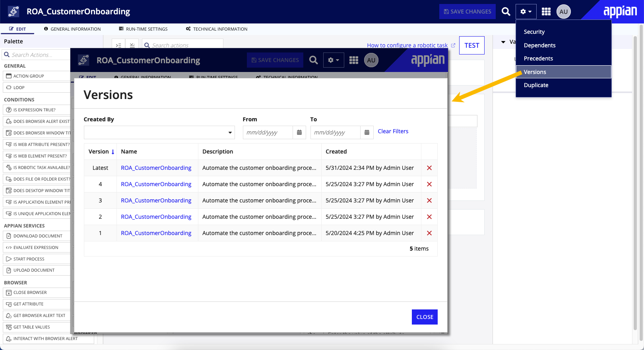This screenshot has height=350, width=644.
Task: Delete version 2 with red X
Action: pyautogui.click(x=429, y=217)
